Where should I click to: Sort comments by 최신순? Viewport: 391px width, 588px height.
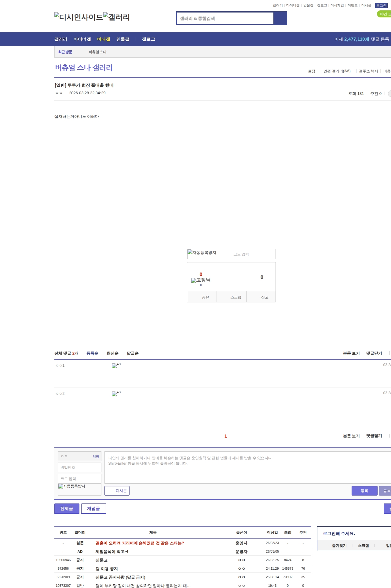[112, 353]
